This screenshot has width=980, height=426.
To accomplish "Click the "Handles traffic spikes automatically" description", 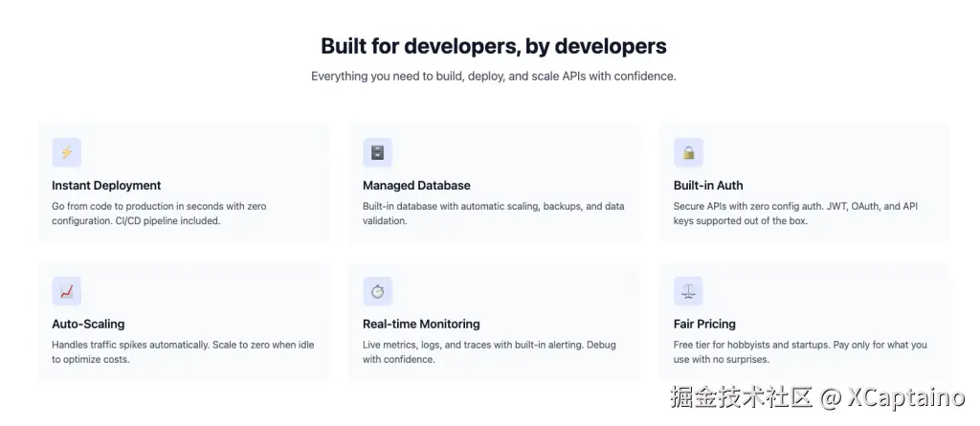I will point(183,352).
